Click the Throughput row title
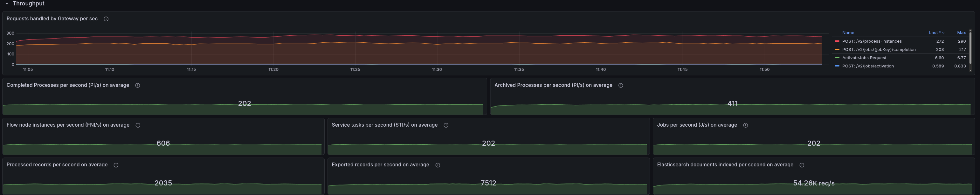This screenshot has height=195, width=980. click(x=29, y=3)
